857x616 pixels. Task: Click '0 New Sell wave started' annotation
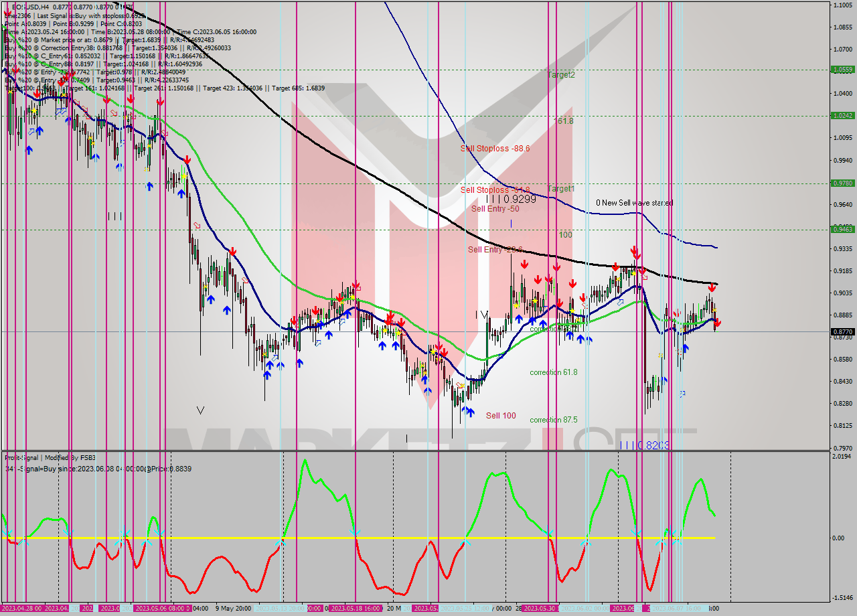point(634,203)
